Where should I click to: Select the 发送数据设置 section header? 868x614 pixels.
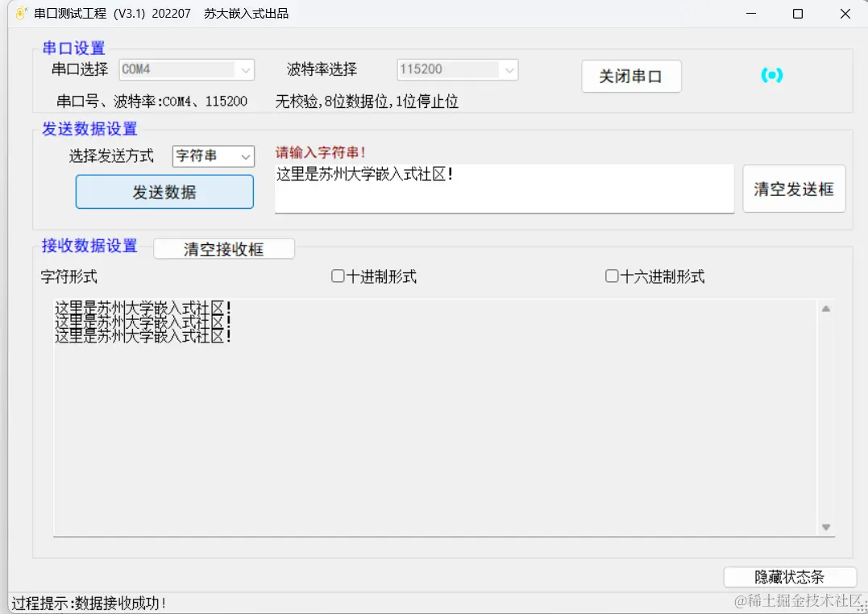tap(89, 130)
